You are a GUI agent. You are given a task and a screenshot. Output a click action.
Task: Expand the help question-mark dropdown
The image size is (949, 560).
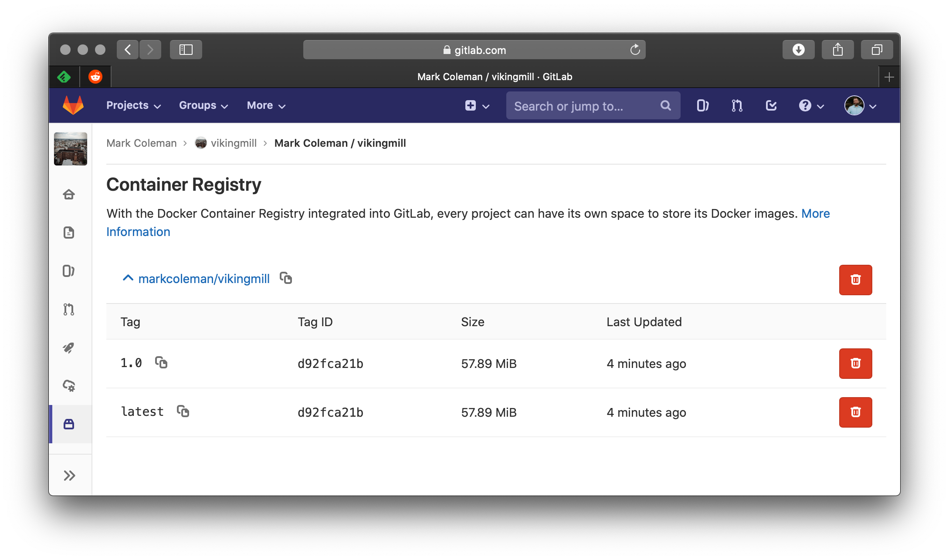(810, 105)
